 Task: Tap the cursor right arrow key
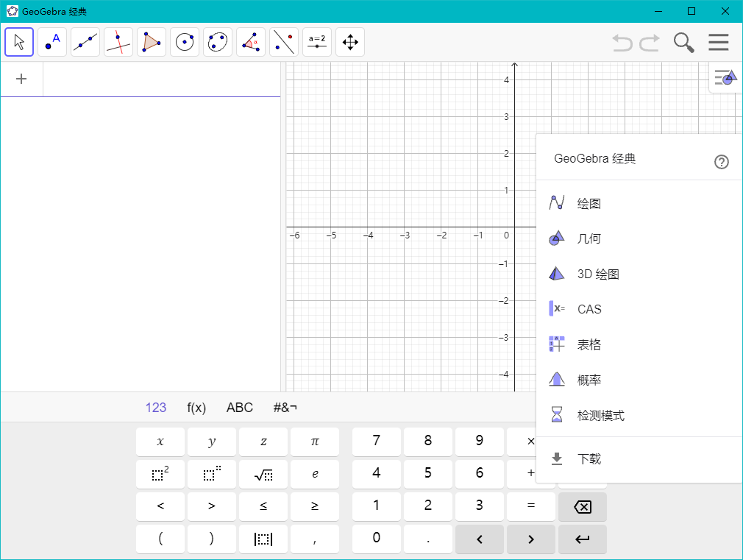531,539
